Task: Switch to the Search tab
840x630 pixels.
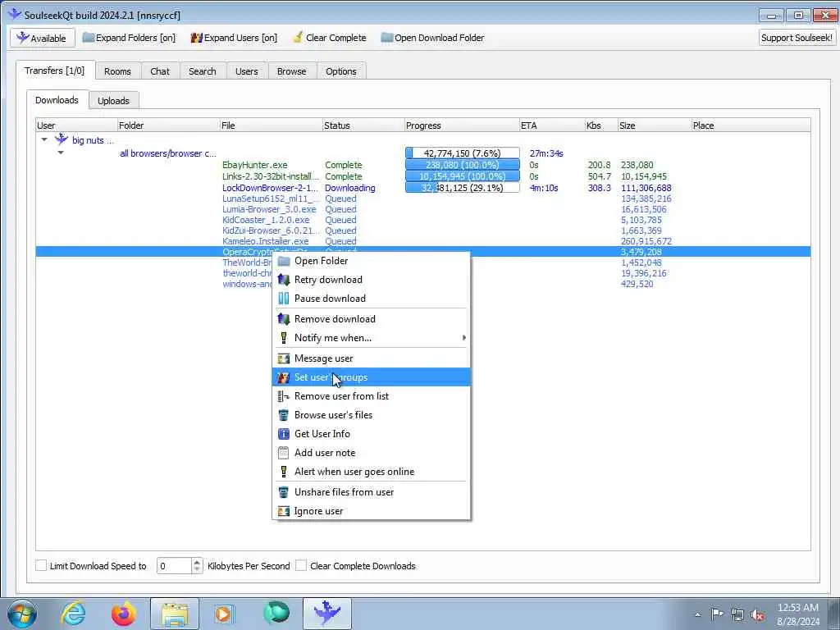Action: click(x=202, y=71)
